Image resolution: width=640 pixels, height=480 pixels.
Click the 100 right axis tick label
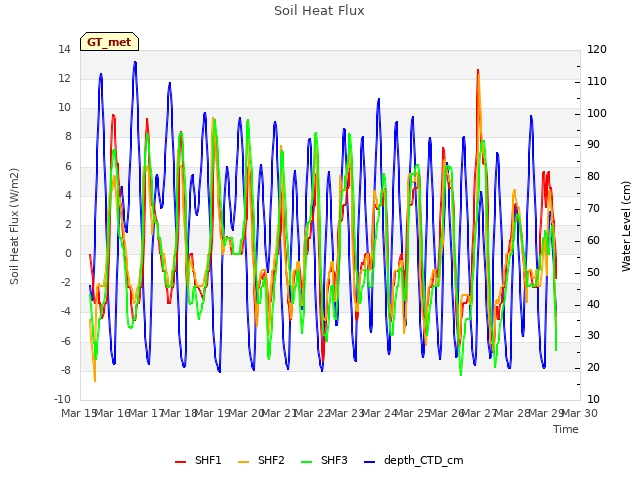pyautogui.click(x=597, y=113)
